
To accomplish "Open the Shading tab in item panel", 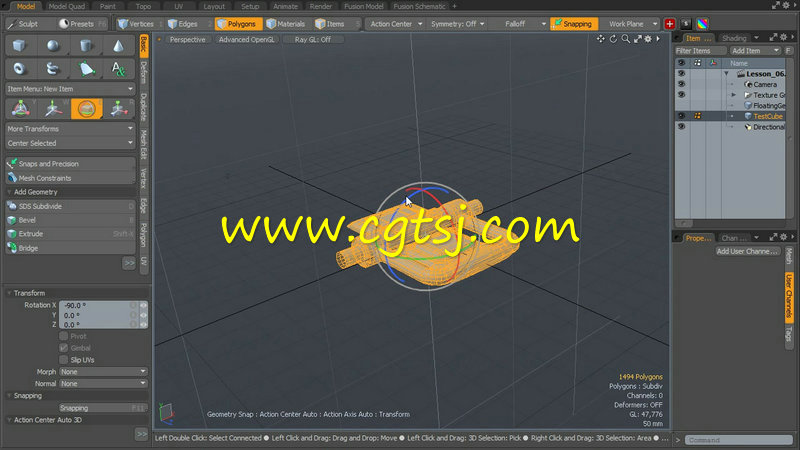I will pos(734,38).
